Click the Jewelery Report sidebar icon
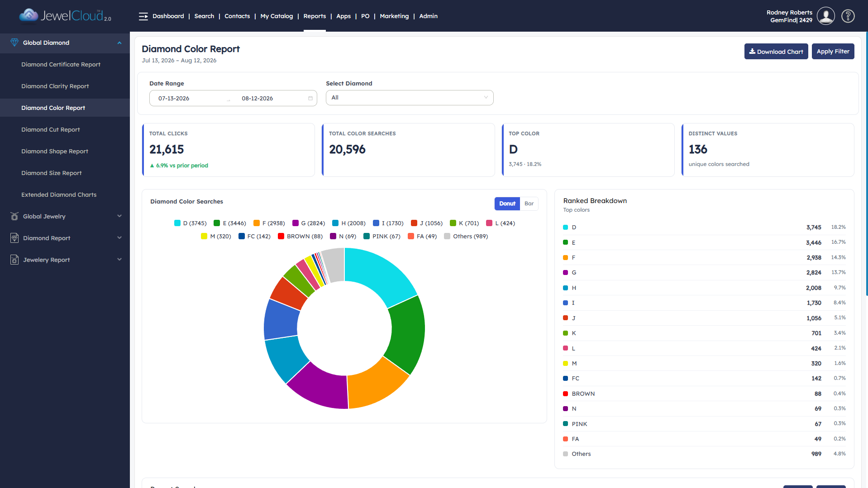This screenshot has width=868, height=488. 14,260
